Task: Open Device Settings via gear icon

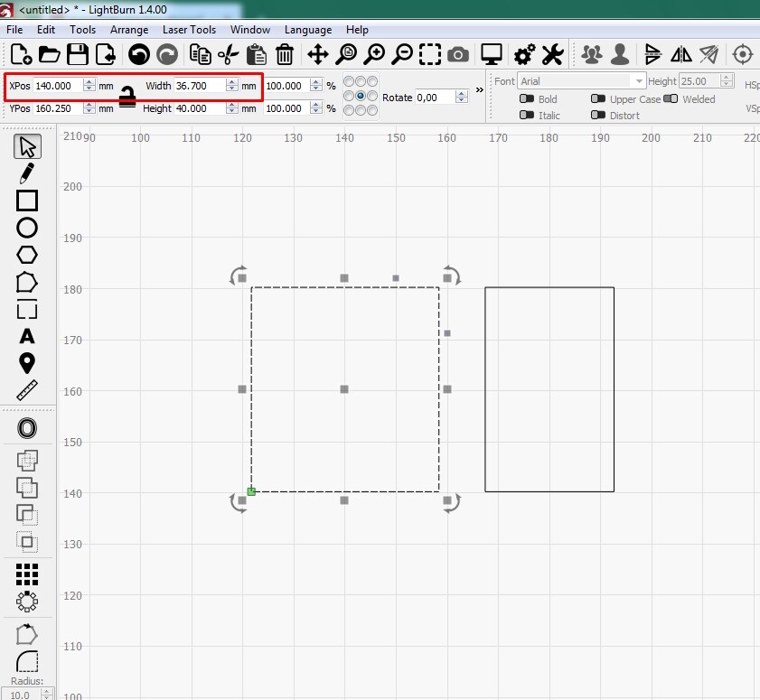Action: 523,54
